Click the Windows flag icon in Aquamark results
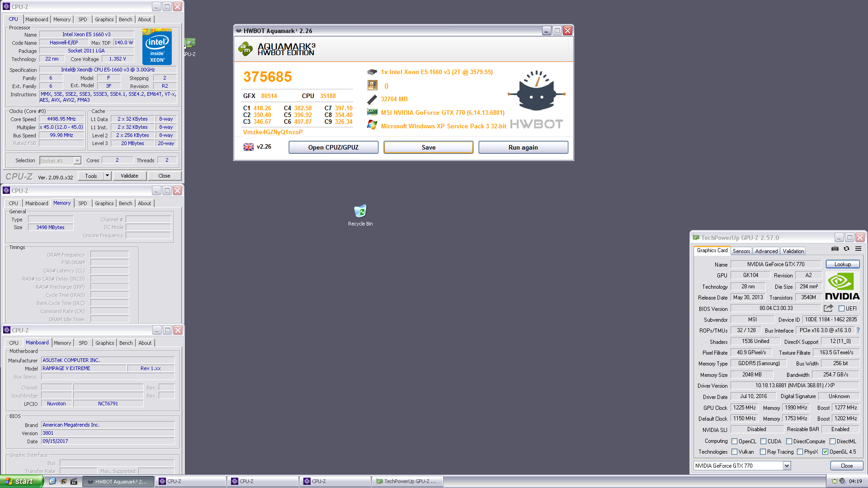Screen dimensions: 868x488 [372, 125]
